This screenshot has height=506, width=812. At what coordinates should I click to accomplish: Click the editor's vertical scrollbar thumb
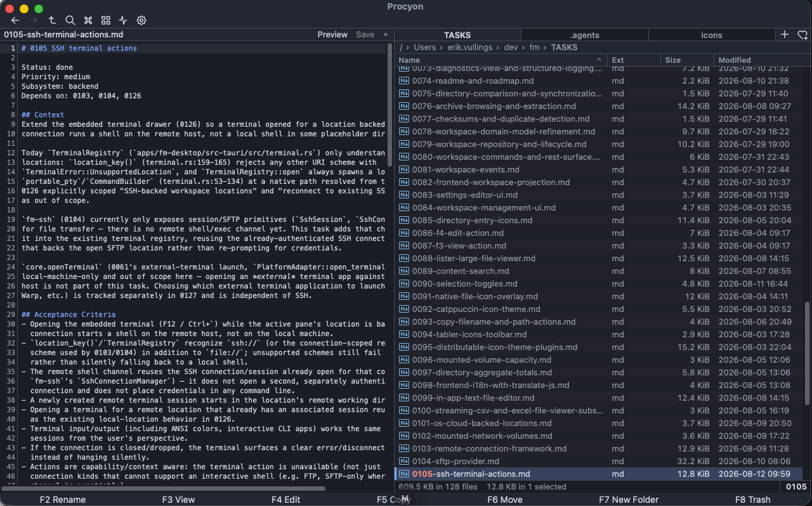pyautogui.click(x=390, y=105)
